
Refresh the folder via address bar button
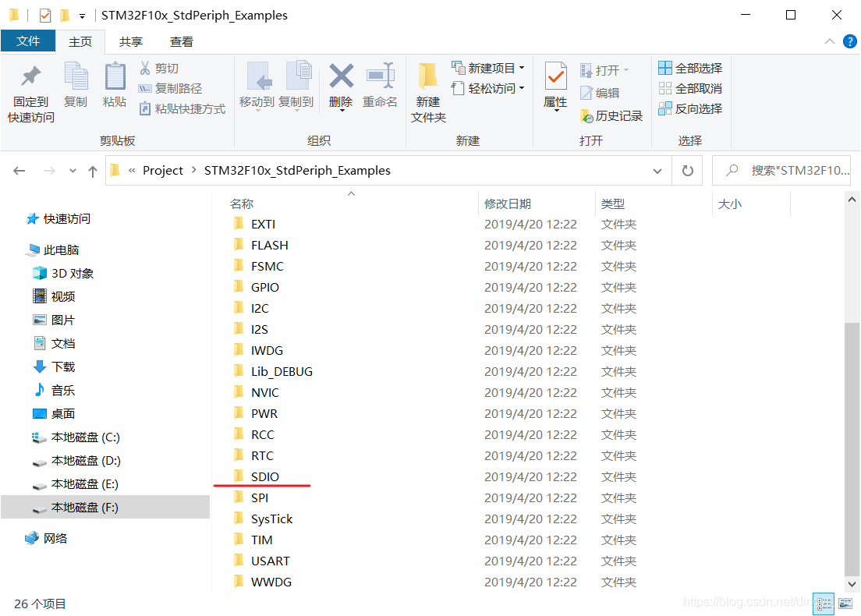688,171
